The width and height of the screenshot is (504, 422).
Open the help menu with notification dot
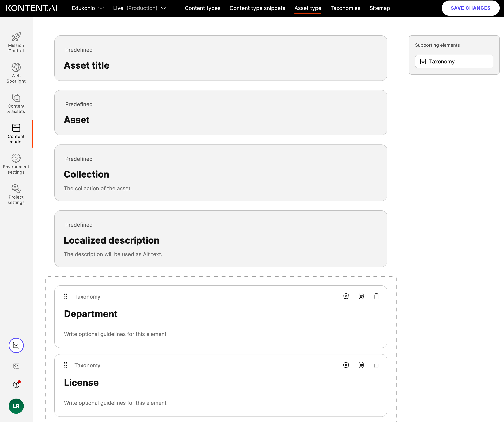coord(16,385)
